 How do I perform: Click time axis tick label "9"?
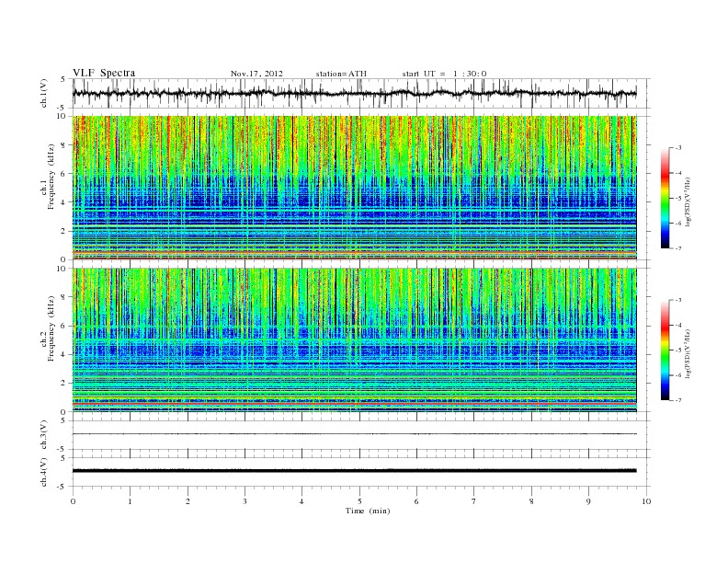(588, 501)
